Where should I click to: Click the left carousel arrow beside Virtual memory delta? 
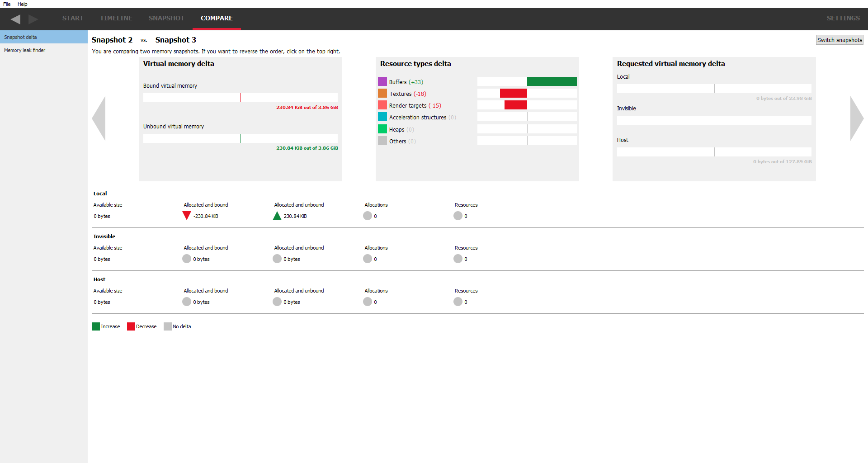(99, 118)
